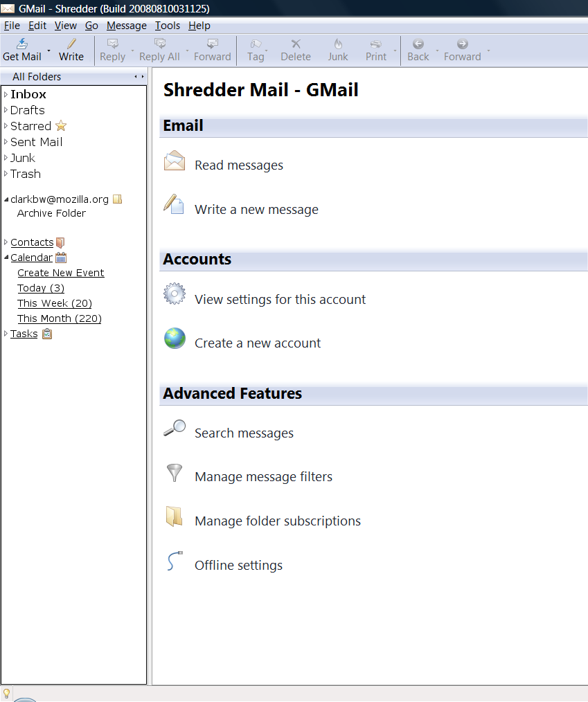Screen dimensions: 588x702
Task: Collapse the clarkbw@mozilla.org account
Action: coord(6,199)
